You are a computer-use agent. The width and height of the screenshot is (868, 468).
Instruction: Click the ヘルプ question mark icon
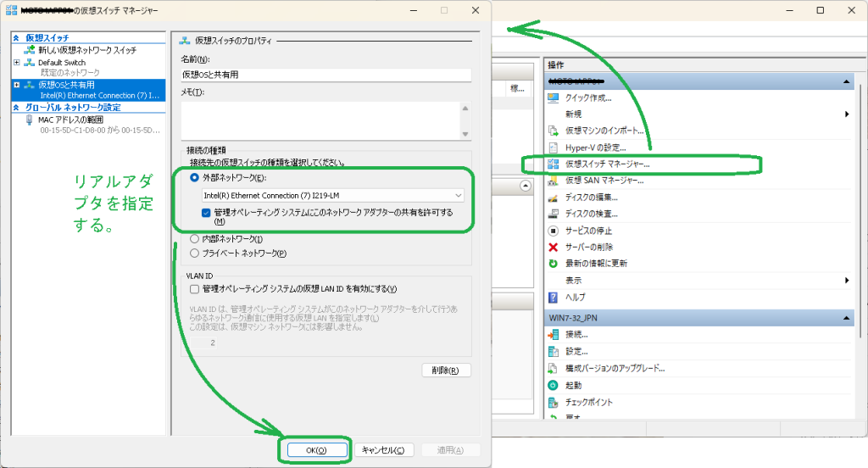(x=554, y=297)
